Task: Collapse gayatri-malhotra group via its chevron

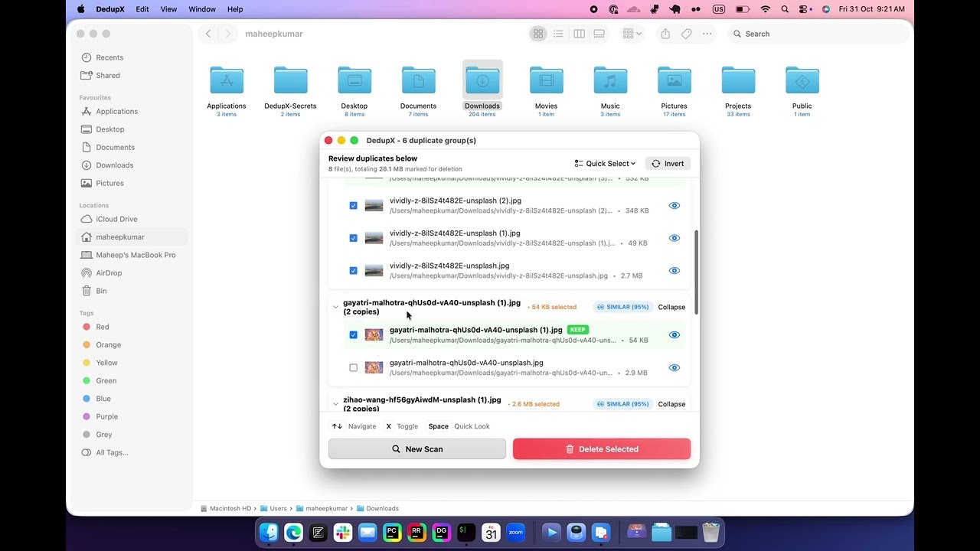Action: pyautogui.click(x=335, y=308)
